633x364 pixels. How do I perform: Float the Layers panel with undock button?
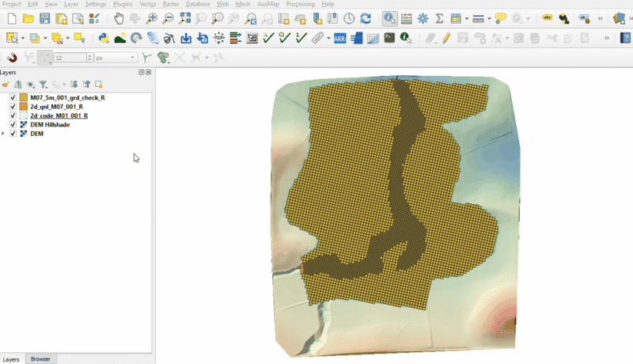click(x=141, y=72)
